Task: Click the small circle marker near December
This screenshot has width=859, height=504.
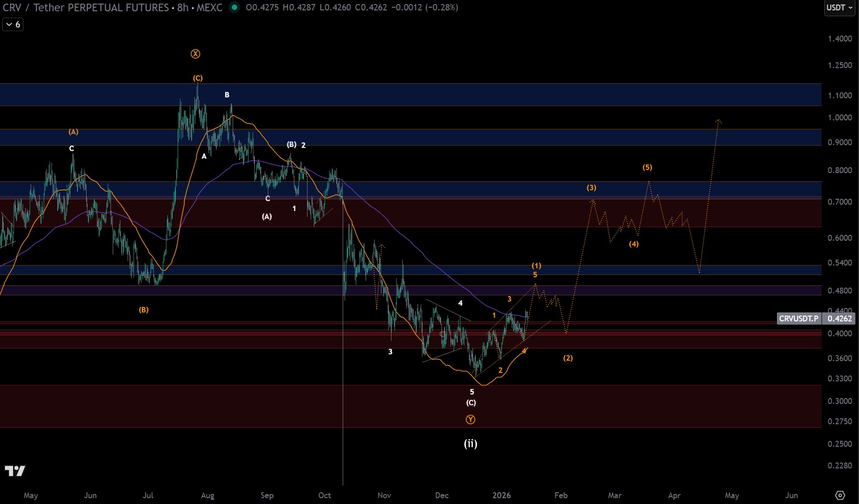Action: pos(442,334)
